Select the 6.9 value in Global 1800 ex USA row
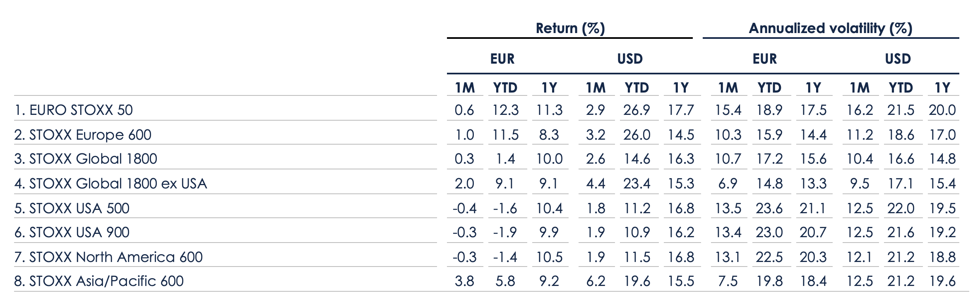 (x=728, y=183)
